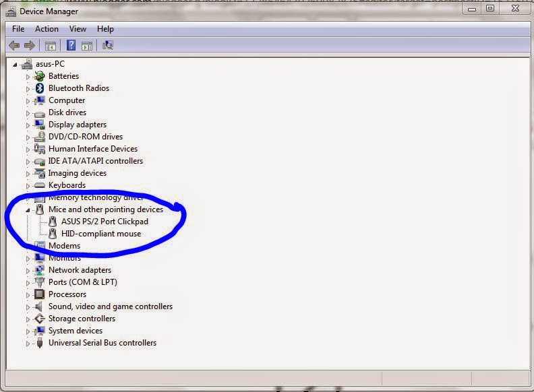Click the Bluetooth Radios icon
Image resolution: width=534 pixels, height=392 pixels.
pyautogui.click(x=40, y=88)
